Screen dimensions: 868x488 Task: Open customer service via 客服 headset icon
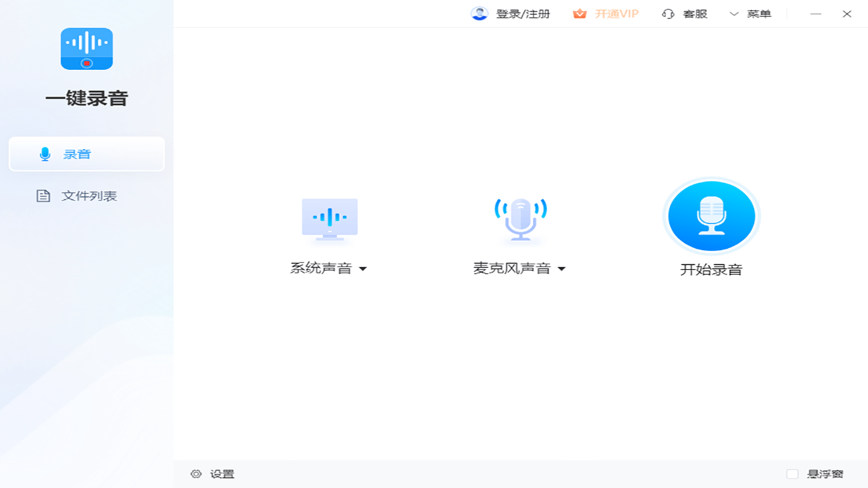point(668,14)
